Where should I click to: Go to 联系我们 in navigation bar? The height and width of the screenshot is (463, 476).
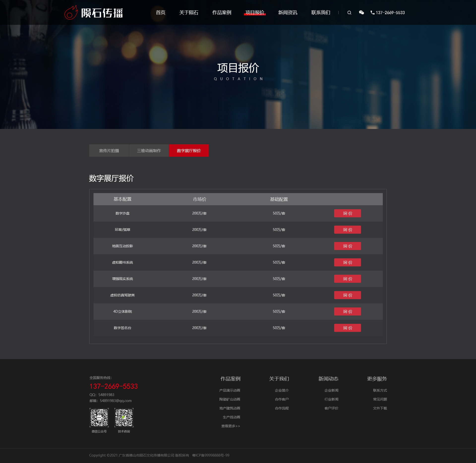tap(321, 13)
